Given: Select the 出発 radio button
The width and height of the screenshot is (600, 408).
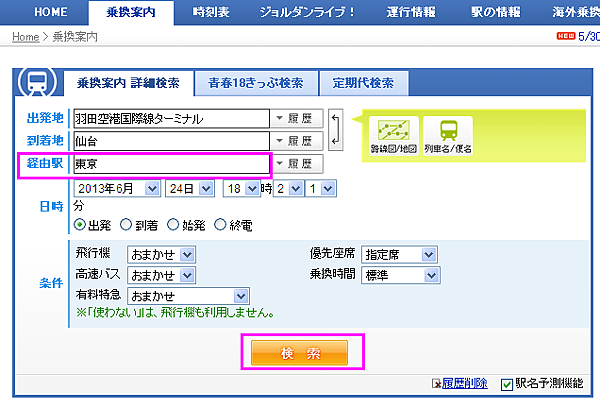Looking at the screenshot, I should pyautogui.click(x=80, y=225).
